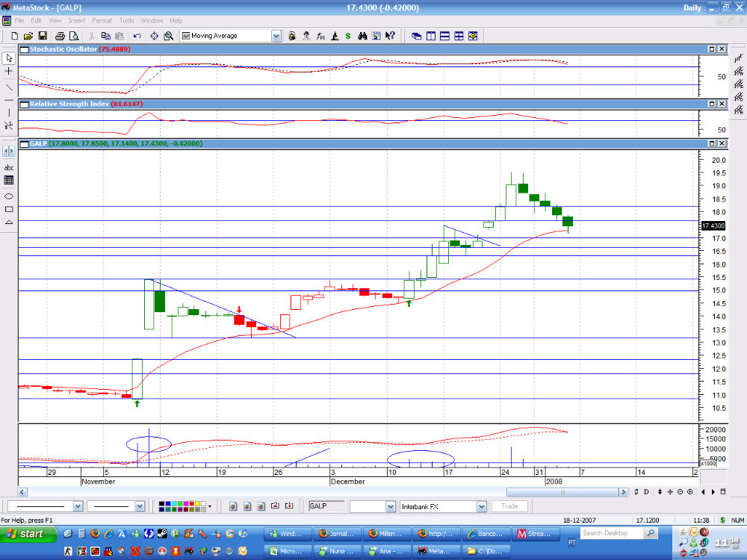Pick the red color swatch in the palette
The height and width of the screenshot is (560, 747).
[192, 503]
